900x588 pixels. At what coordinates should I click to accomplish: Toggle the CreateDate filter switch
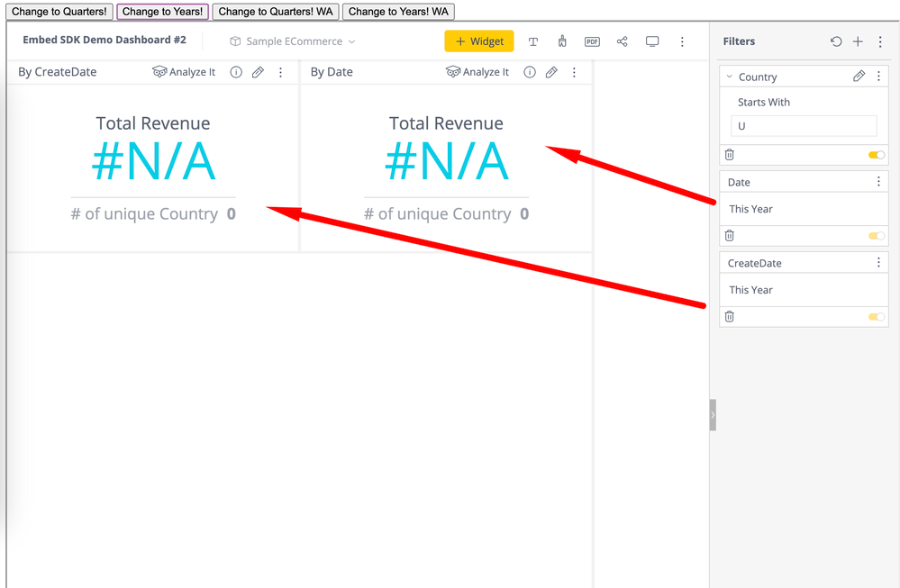[876, 317]
